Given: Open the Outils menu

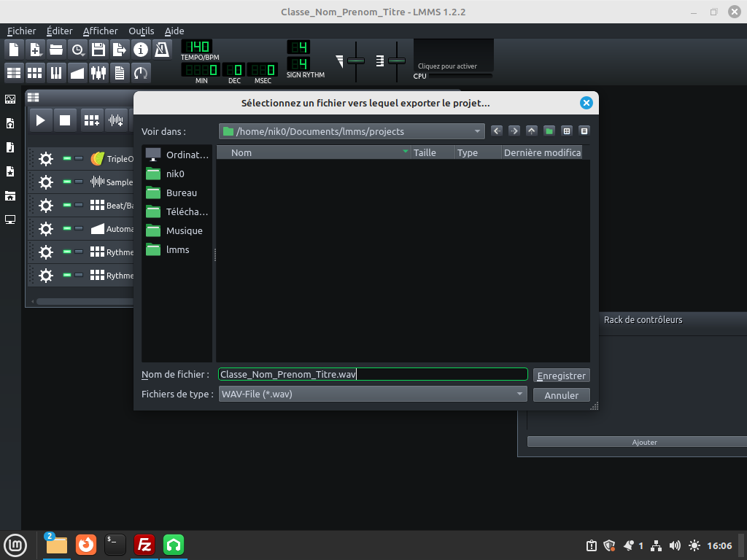Looking at the screenshot, I should [142, 31].
